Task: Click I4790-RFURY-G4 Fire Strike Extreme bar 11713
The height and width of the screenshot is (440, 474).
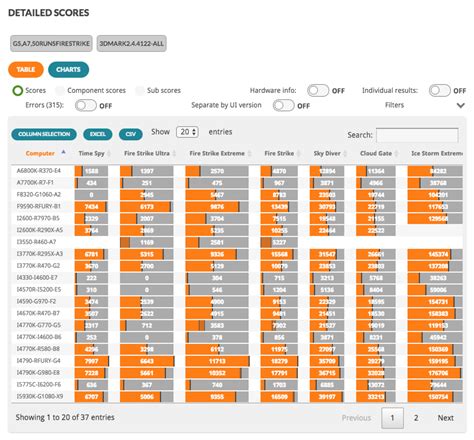Action: click(x=217, y=361)
